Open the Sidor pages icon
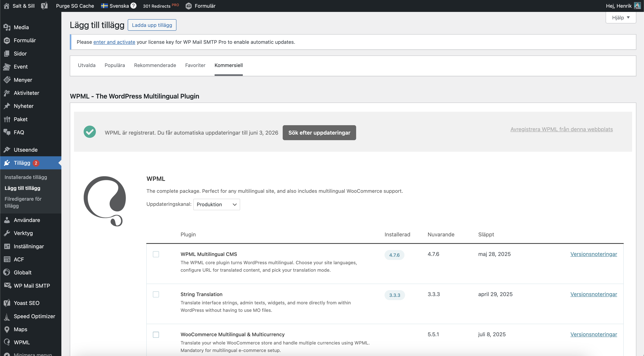Viewport: 644px width, 356px height. click(x=7, y=54)
